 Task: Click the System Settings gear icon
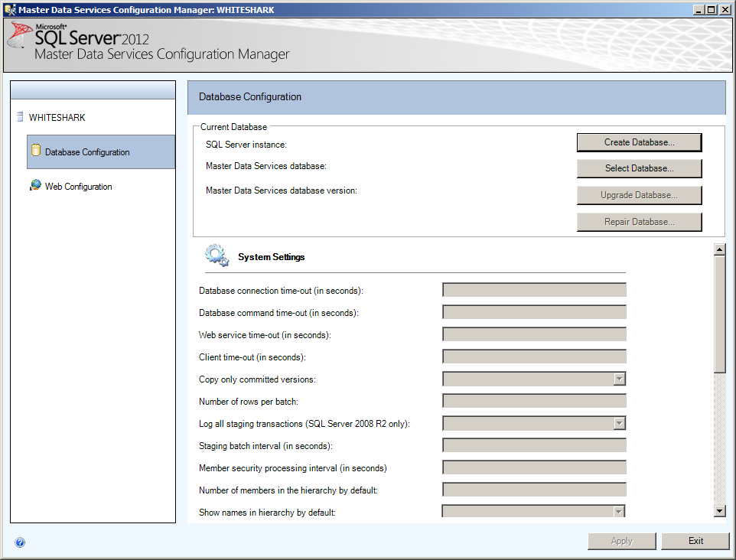216,256
